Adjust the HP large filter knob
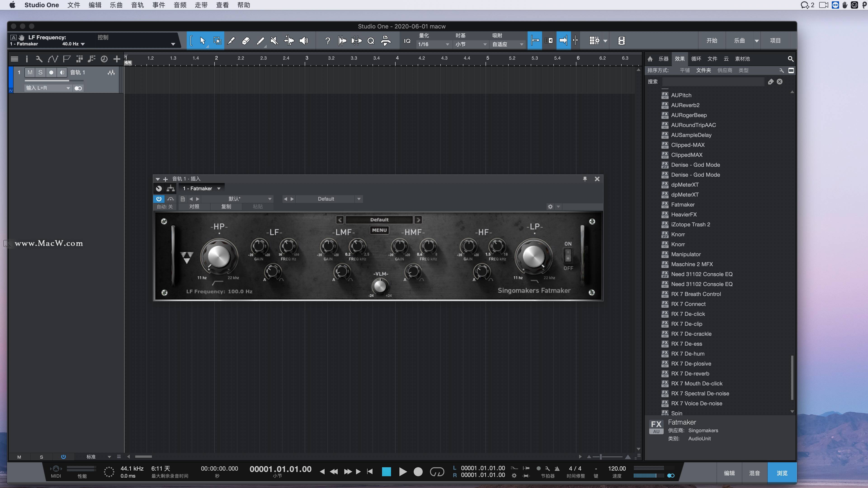This screenshot has width=868, height=488. (219, 257)
